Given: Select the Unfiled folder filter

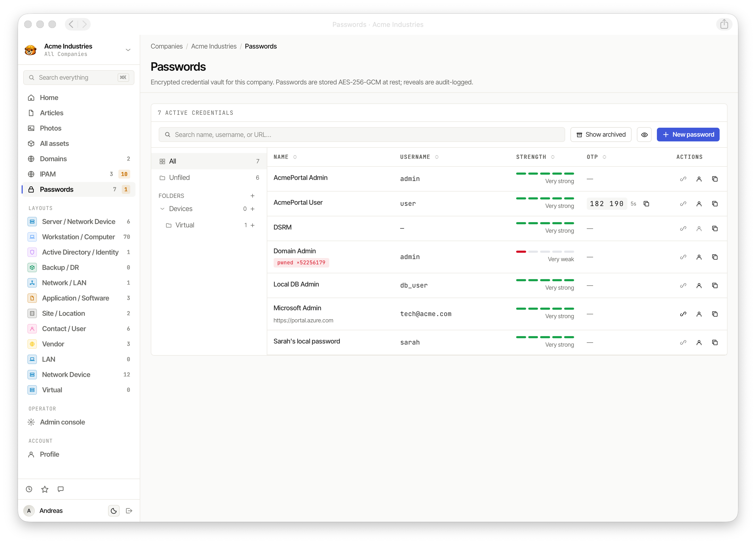Looking at the screenshot, I should [209, 178].
